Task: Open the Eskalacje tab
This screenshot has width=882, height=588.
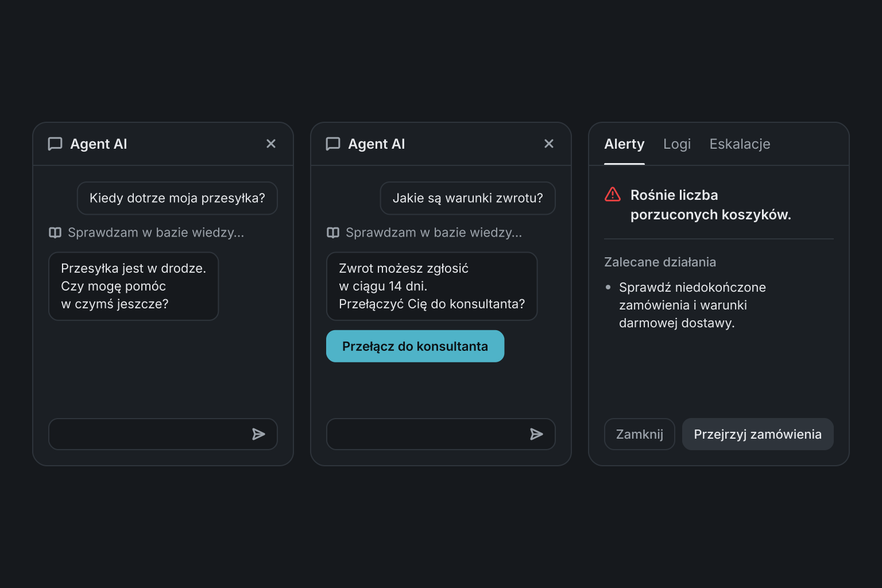Action: click(x=740, y=144)
